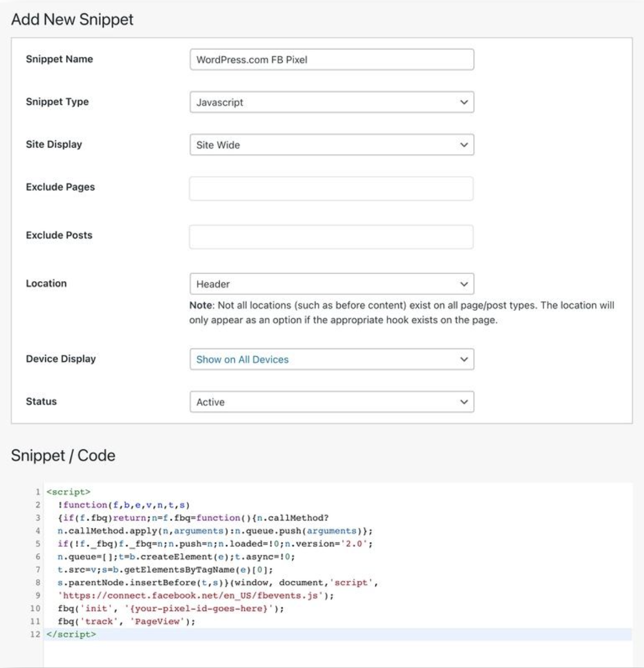Open the Status dropdown showing Active
The height and width of the screenshot is (668, 644).
point(332,402)
